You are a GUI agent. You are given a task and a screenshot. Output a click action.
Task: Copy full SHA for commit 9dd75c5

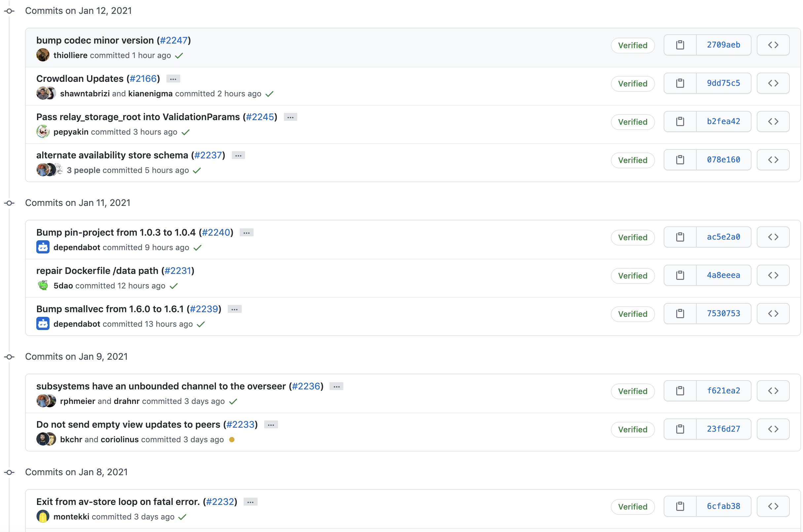[x=680, y=83]
